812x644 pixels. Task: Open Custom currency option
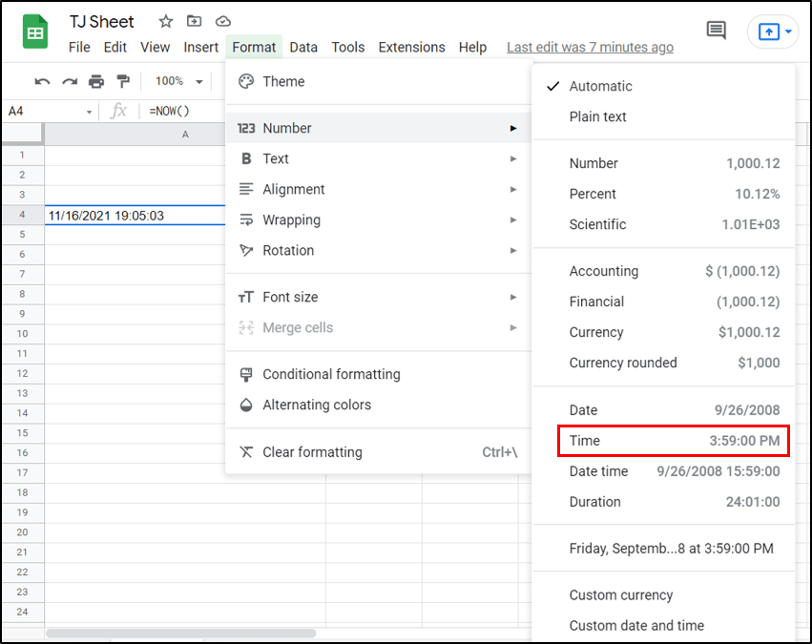(663, 594)
